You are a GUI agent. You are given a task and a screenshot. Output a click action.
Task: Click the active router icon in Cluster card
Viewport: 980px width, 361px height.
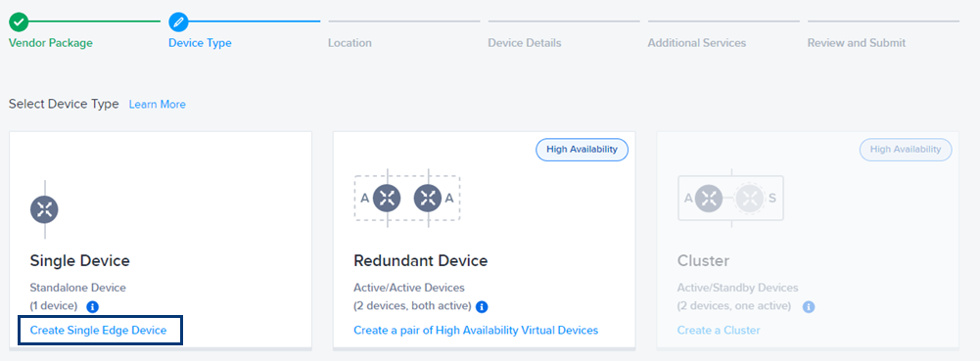pos(710,199)
